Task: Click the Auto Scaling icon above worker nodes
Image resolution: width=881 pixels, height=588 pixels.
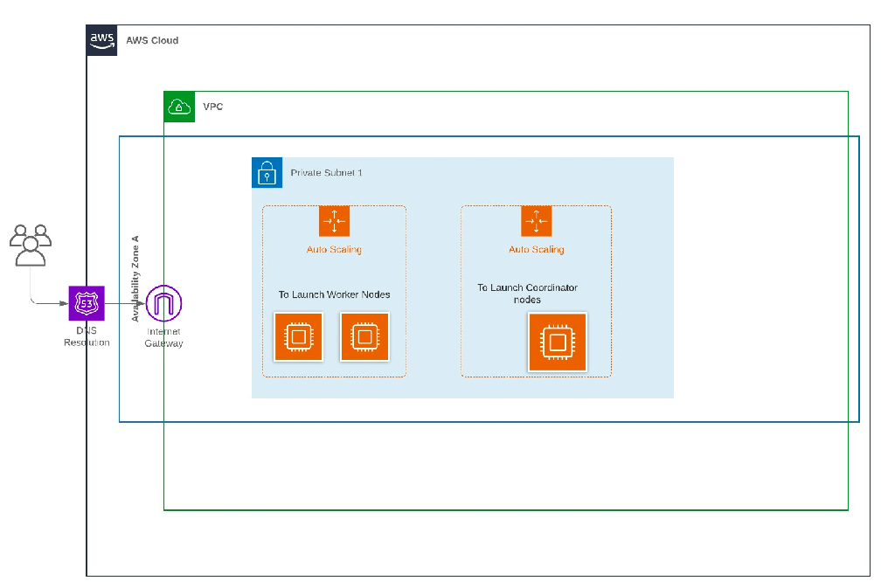Action: tap(334, 221)
